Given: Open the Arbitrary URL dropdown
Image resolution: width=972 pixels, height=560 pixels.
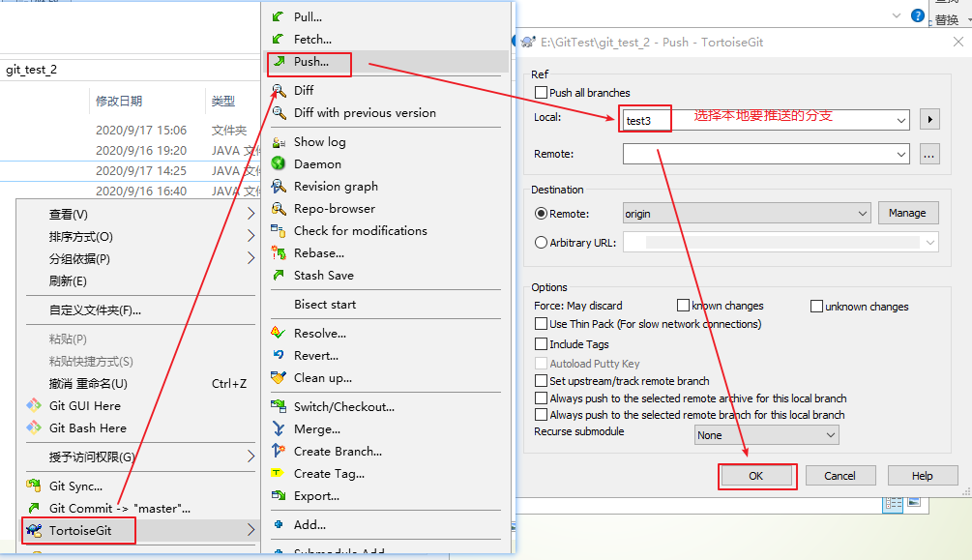Looking at the screenshot, I should (x=929, y=243).
